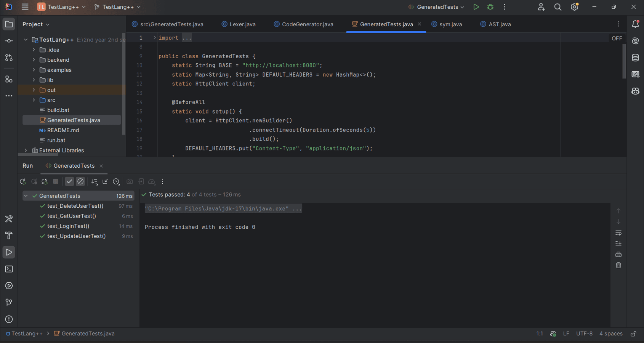The image size is (644, 343).
Task: Change 4 spaces indent setting
Action: click(x=611, y=334)
